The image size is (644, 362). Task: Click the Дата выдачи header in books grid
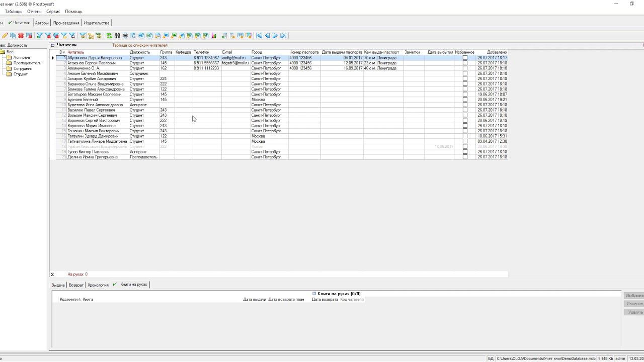tap(255, 300)
